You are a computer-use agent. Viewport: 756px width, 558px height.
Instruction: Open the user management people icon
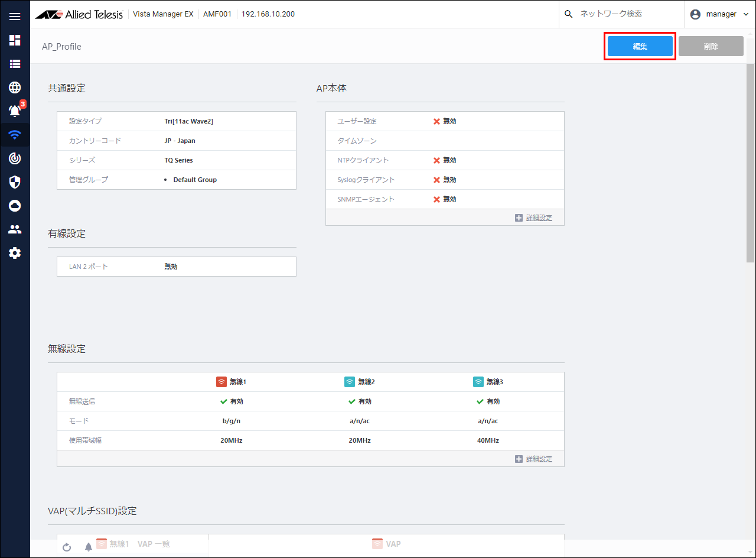pyautogui.click(x=15, y=229)
